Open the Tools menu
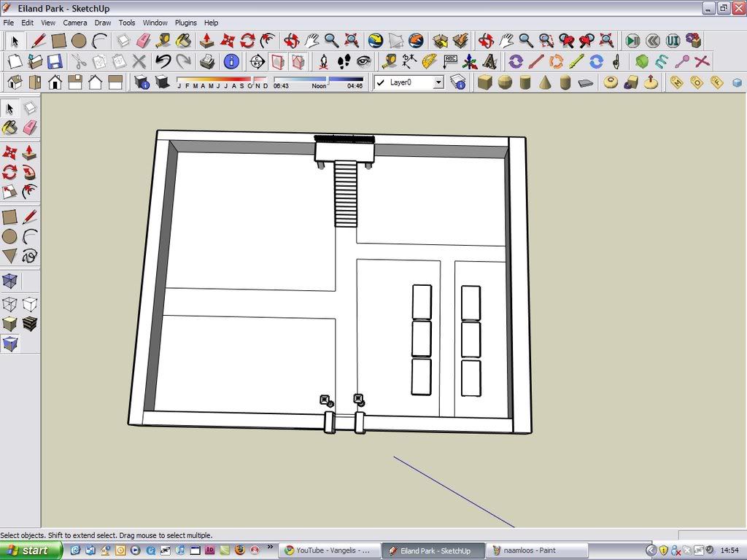Screen dimensions: 747x560 (127, 23)
